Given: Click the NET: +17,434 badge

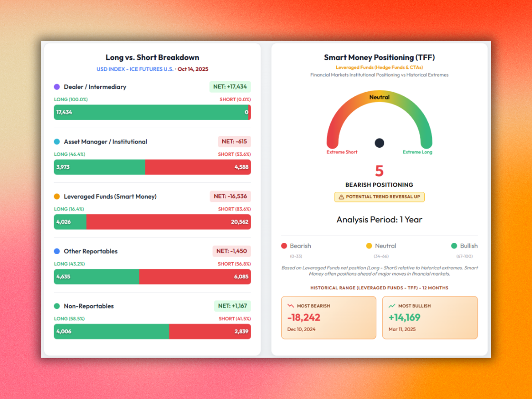Looking at the screenshot, I should coord(230,87).
